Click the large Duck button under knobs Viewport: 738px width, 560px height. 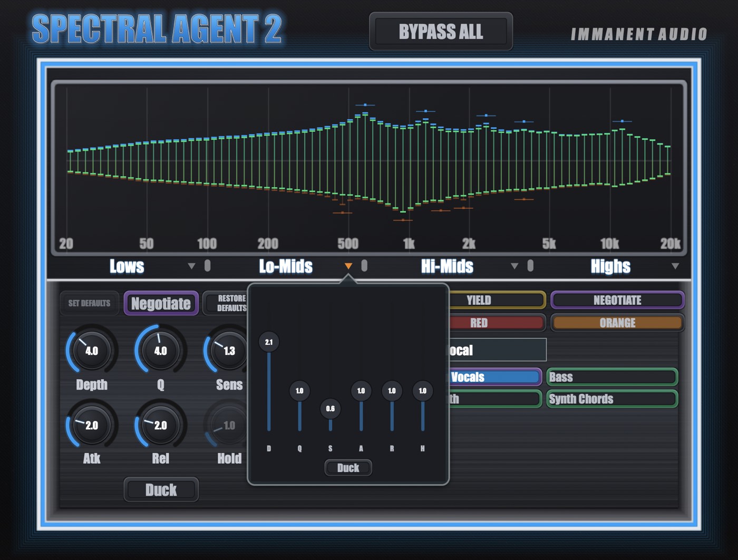click(161, 490)
